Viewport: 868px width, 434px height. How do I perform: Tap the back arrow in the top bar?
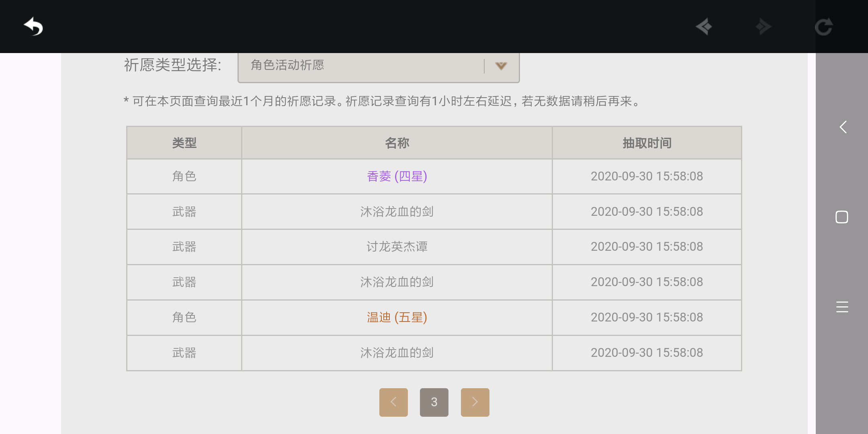pos(33,27)
